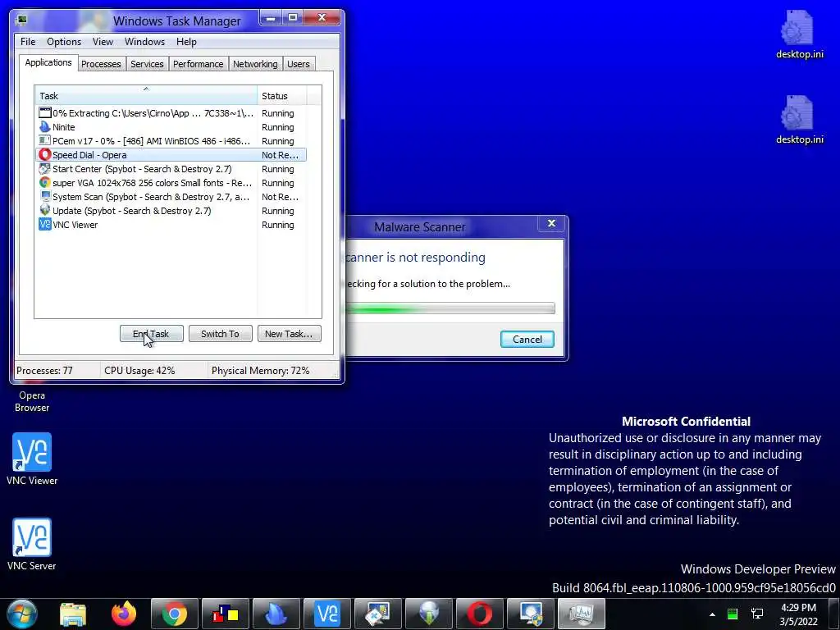Select the lower desktop.ini desktop file

pos(799,120)
